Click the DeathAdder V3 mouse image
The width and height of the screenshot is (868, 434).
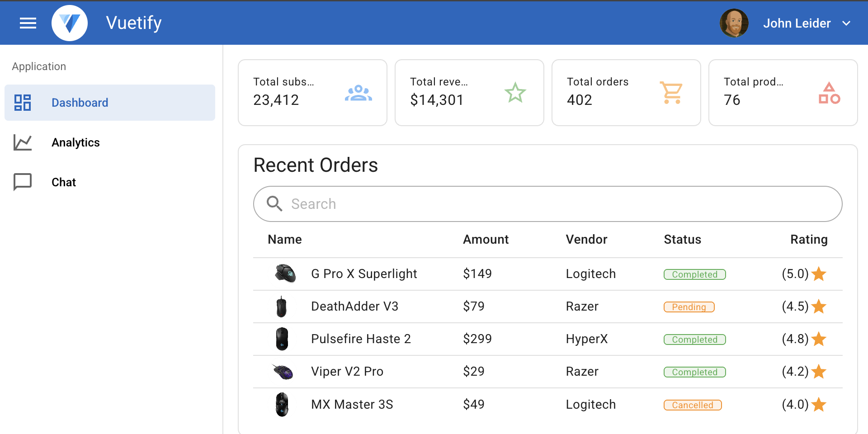pos(282,307)
